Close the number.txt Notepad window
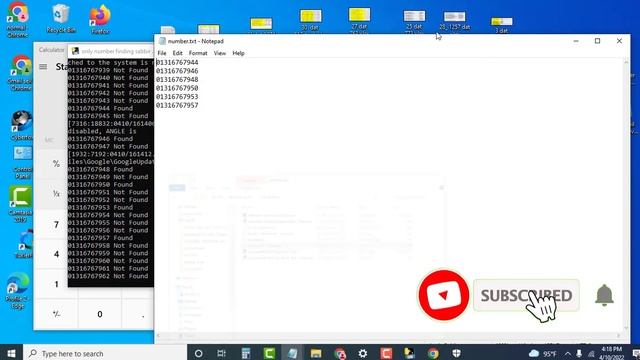 (x=619, y=41)
